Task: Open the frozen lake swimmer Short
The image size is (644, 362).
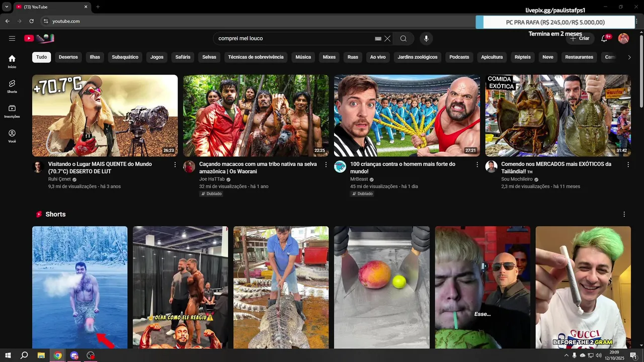Action: coord(80,287)
